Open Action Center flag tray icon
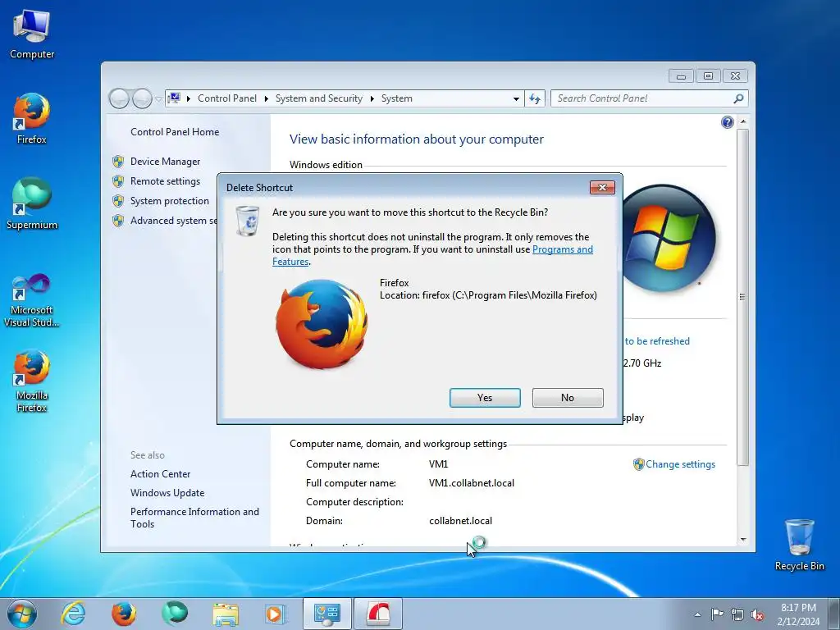The height and width of the screenshot is (630, 840). pos(717,614)
